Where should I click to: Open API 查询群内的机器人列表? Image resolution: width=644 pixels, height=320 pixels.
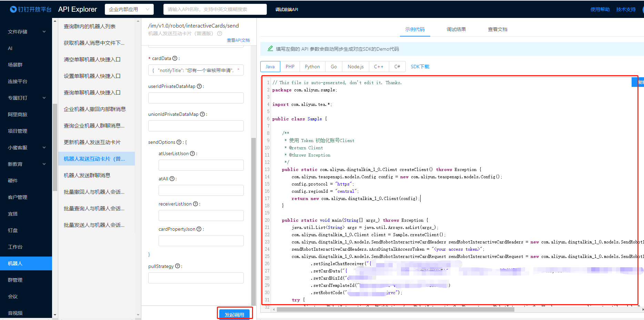tap(97, 27)
